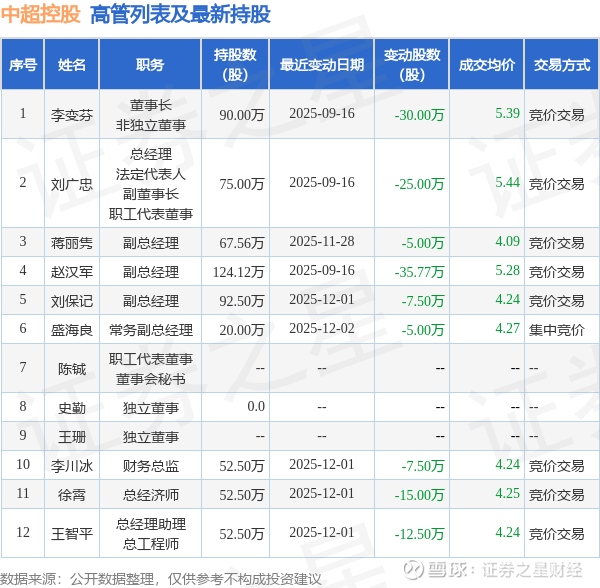Viewport: 600px width, 588px height.
Task: Click the date 2025-12-02
Action: click(x=322, y=328)
